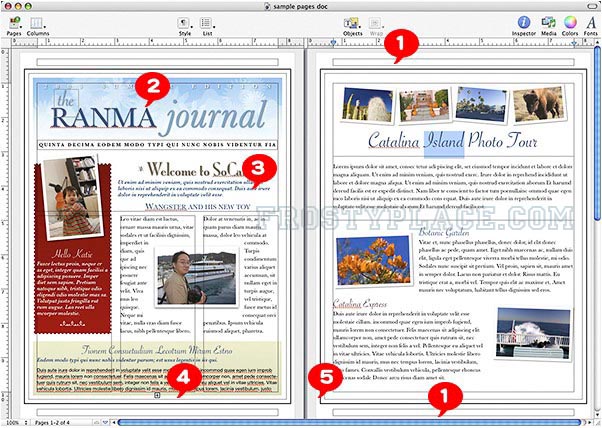
Task: Click the word Catalina in the Photo Tour title
Action: pyautogui.click(x=394, y=141)
